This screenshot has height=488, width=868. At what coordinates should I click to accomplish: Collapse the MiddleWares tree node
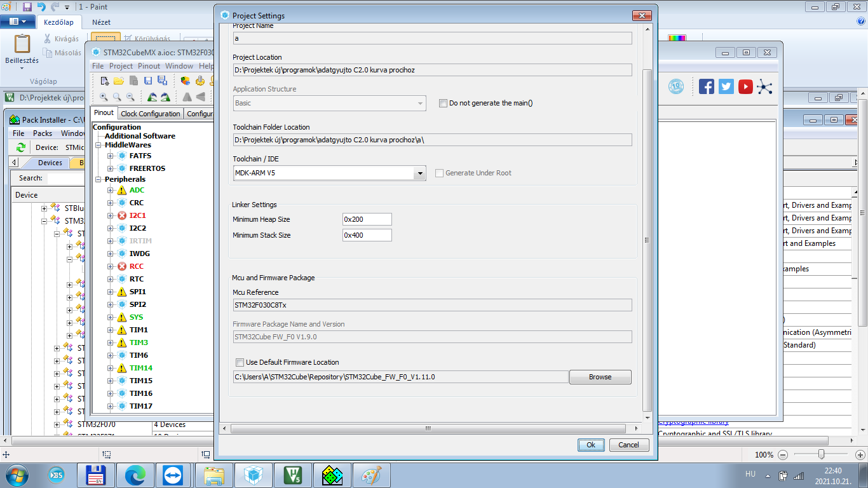click(x=99, y=145)
